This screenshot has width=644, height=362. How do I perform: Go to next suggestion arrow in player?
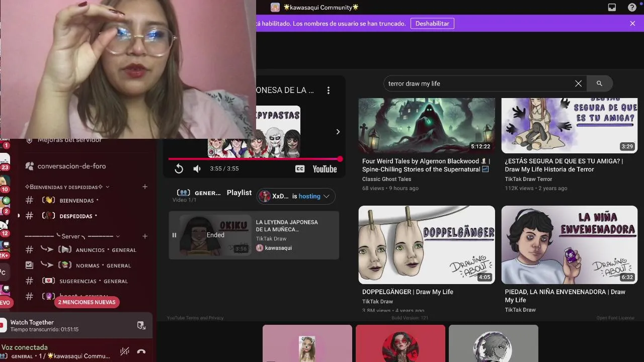338,132
